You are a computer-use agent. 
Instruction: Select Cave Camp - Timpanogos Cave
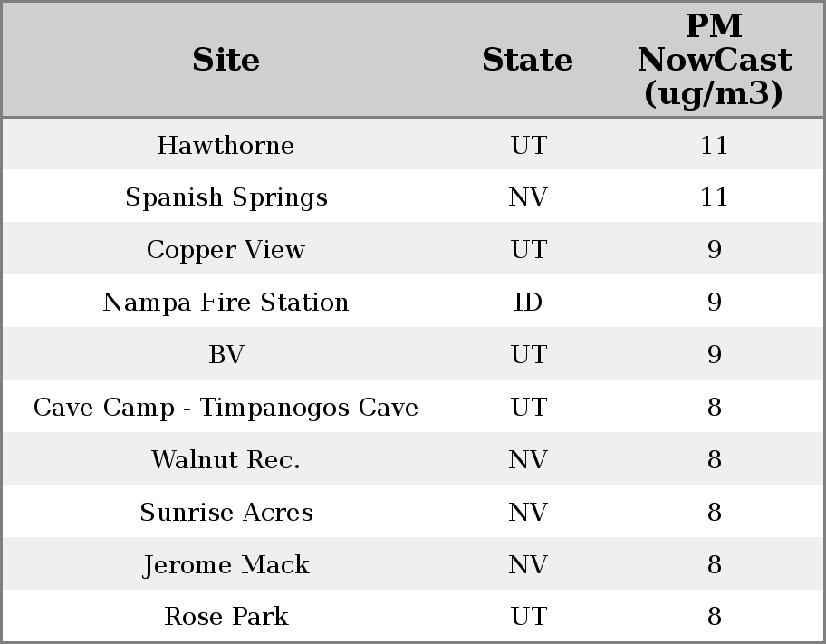[x=226, y=408]
